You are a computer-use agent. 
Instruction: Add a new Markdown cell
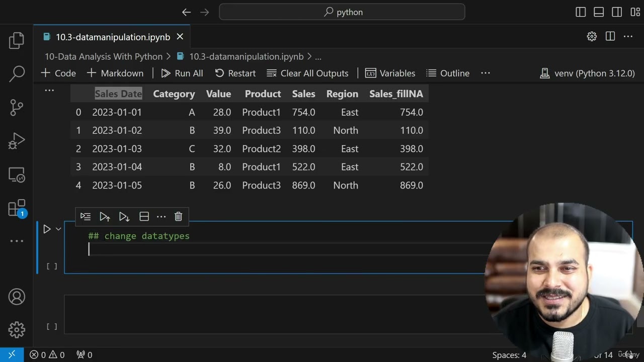(115, 73)
